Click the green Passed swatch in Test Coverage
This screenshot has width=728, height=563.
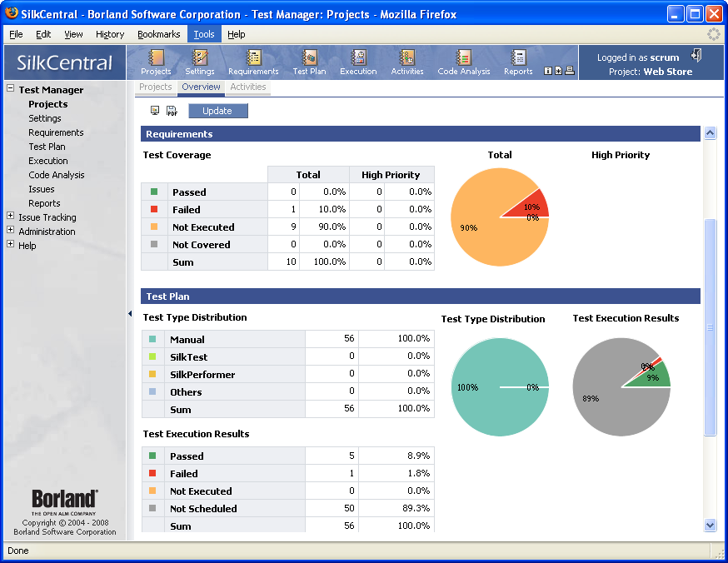154,192
